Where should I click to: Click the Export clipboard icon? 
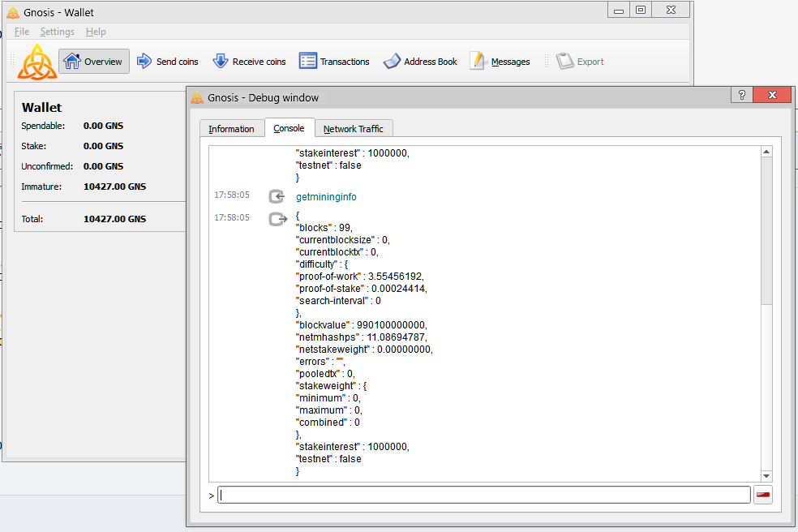click(565, 61)
